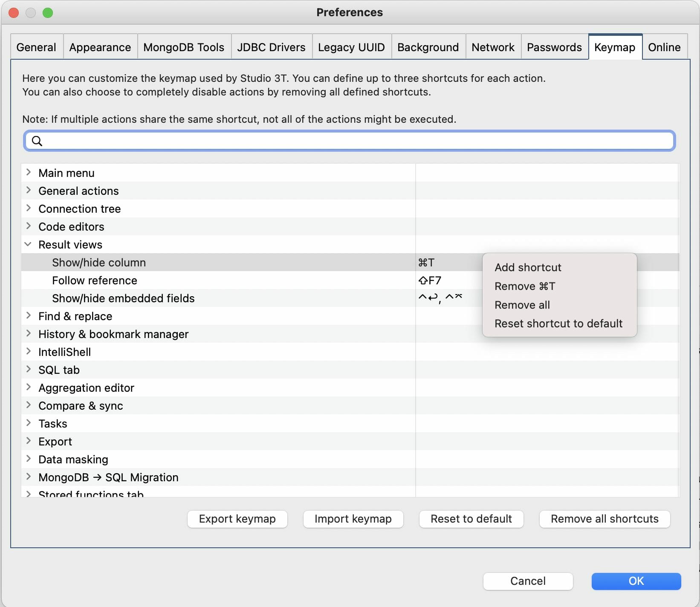This screenshot has width=700, height=607.
Task: Expand the Code editors group
Action: 28,226
